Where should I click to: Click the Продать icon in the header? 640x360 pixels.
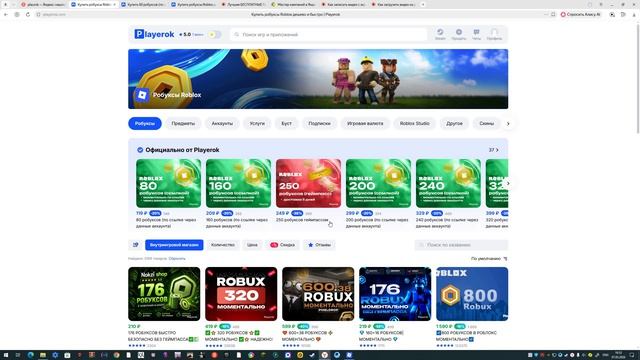459,34
